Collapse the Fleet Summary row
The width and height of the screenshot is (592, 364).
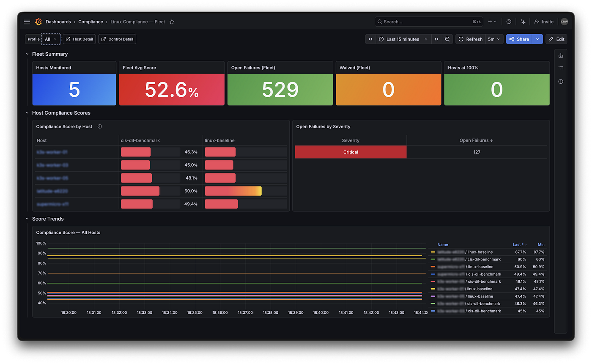(x=27, y=54)
